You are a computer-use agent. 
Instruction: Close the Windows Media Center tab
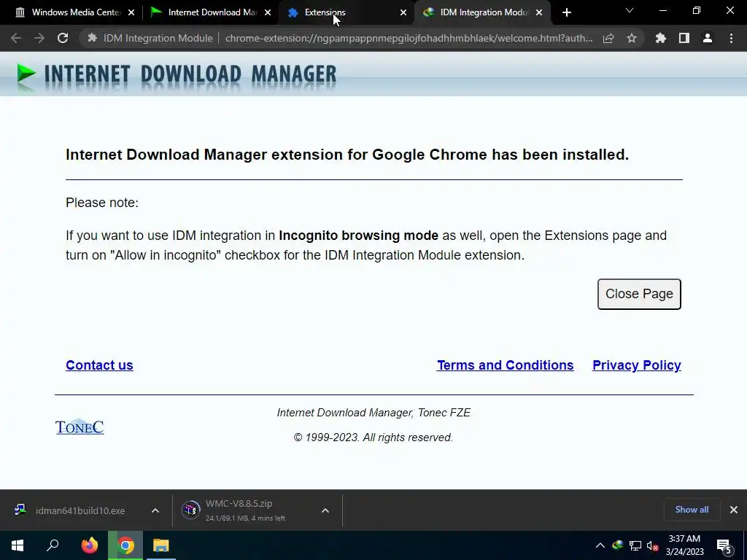[x=131, y=12]
